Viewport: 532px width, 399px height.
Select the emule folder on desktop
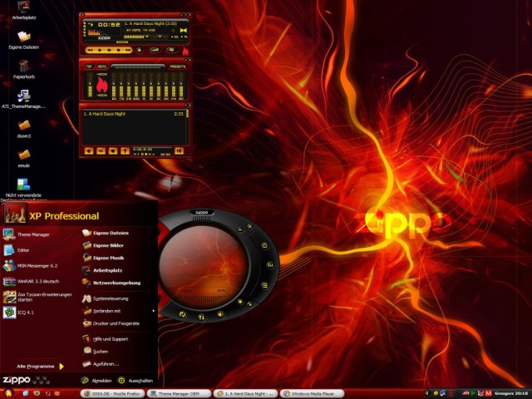pyautogui.click(x=24, y=159)
